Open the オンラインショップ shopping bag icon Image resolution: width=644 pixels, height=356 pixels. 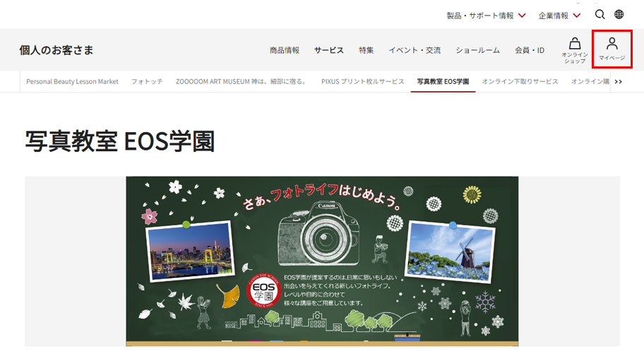click(x=575, y=49)
